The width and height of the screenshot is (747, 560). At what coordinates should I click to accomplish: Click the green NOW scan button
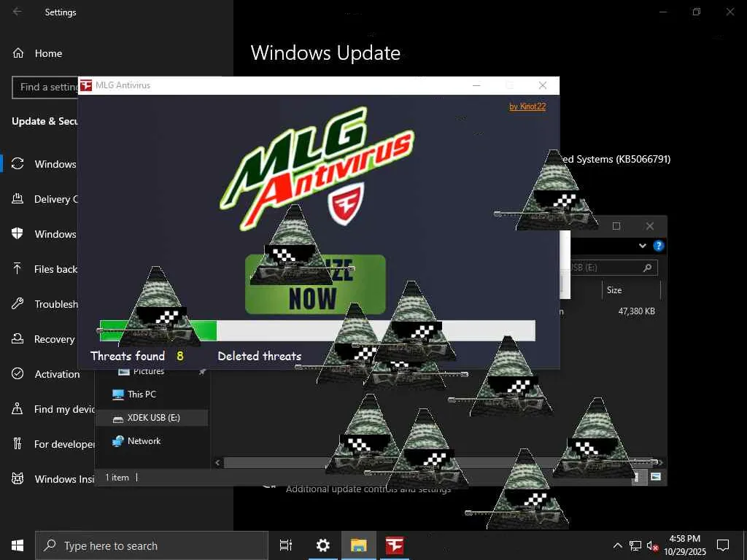[315, 284]
